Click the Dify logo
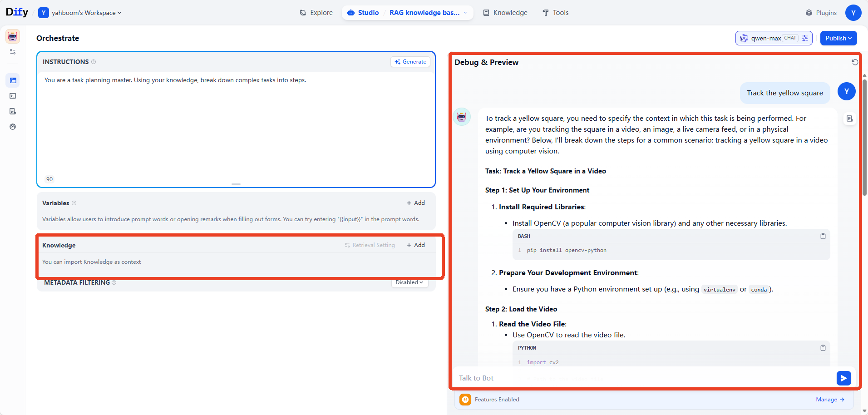This screenshot has height=415, width=868. click(x=17, y=12)
